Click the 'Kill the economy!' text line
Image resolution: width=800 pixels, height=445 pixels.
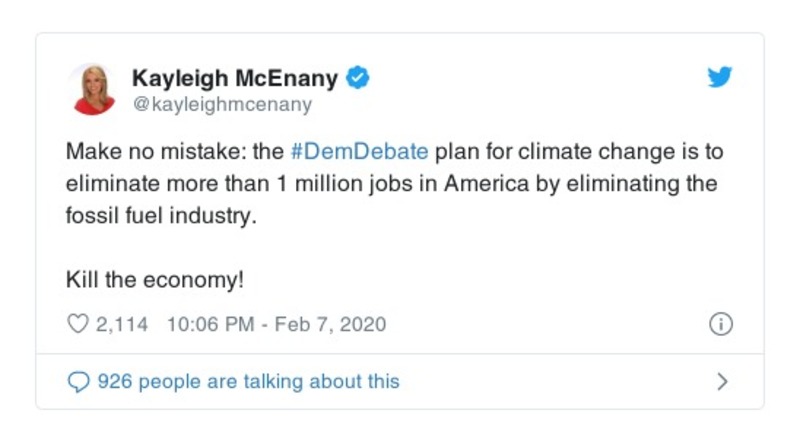[x=154, y=280]
